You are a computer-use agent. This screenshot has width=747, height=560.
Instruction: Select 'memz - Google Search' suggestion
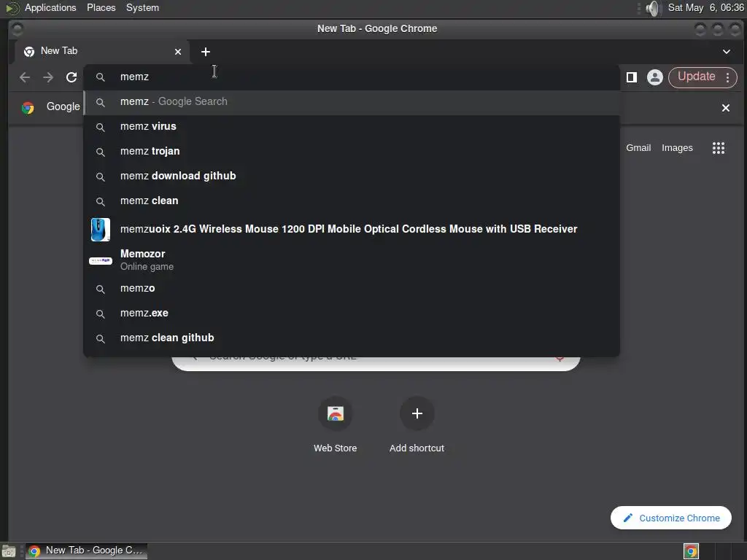coord(352,102)
